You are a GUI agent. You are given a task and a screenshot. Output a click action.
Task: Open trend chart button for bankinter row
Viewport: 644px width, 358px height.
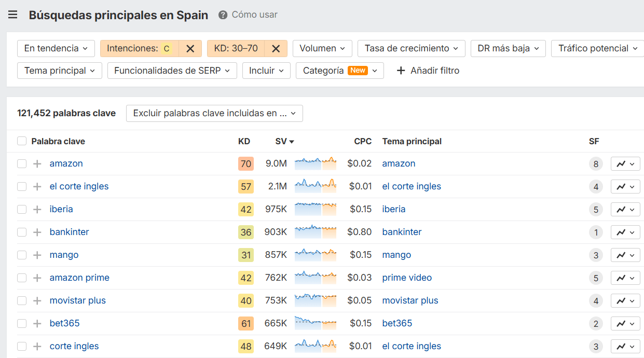pos(625,232)
